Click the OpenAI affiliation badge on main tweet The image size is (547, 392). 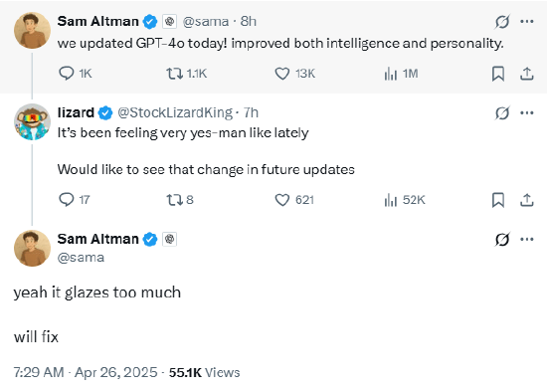coord(169,239)
